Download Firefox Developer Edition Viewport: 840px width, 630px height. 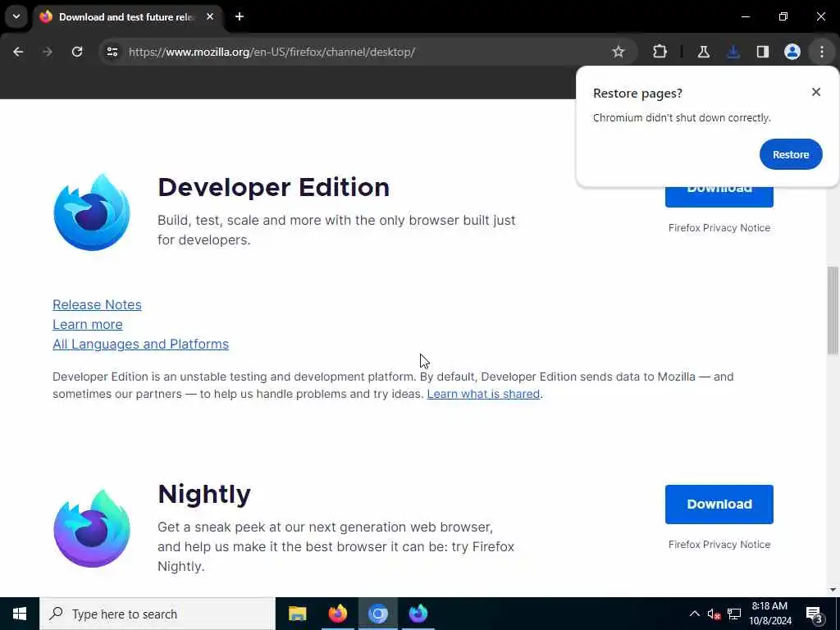coord(719,197)
